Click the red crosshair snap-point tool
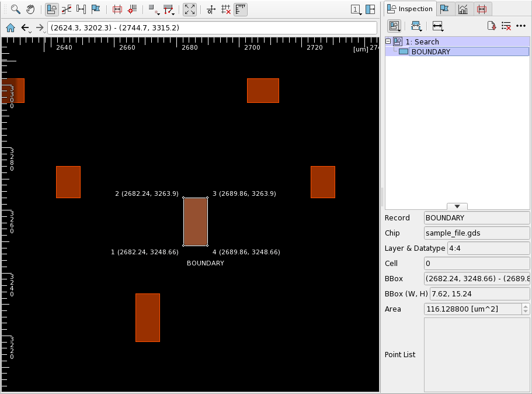The height and width of the screenshot is (394, 532). [x=133, y=9]
